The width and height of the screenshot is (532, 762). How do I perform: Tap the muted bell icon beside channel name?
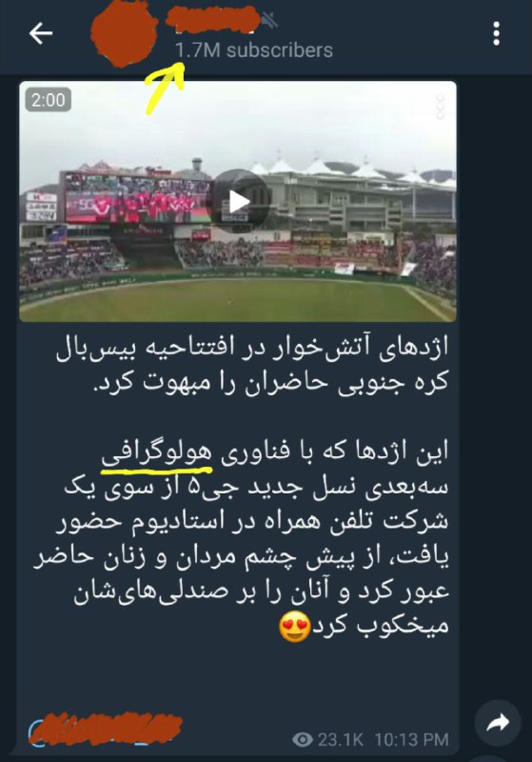pyautogui.click(x=269, y=20)
